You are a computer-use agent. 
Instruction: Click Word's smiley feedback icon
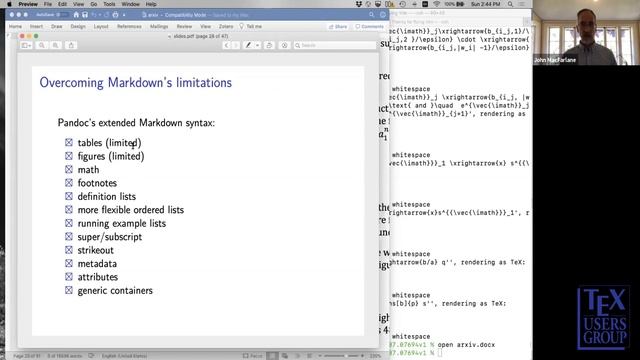[383, 15]
